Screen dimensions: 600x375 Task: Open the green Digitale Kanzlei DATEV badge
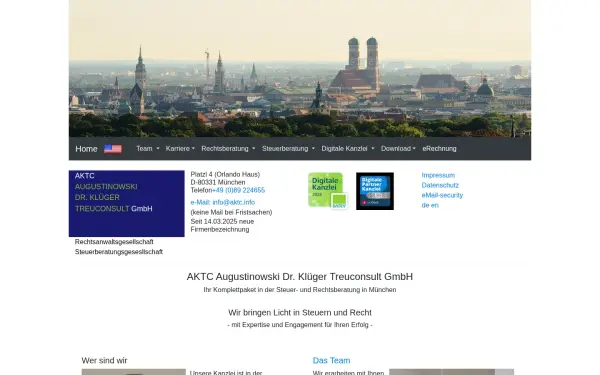pos(328,191)
